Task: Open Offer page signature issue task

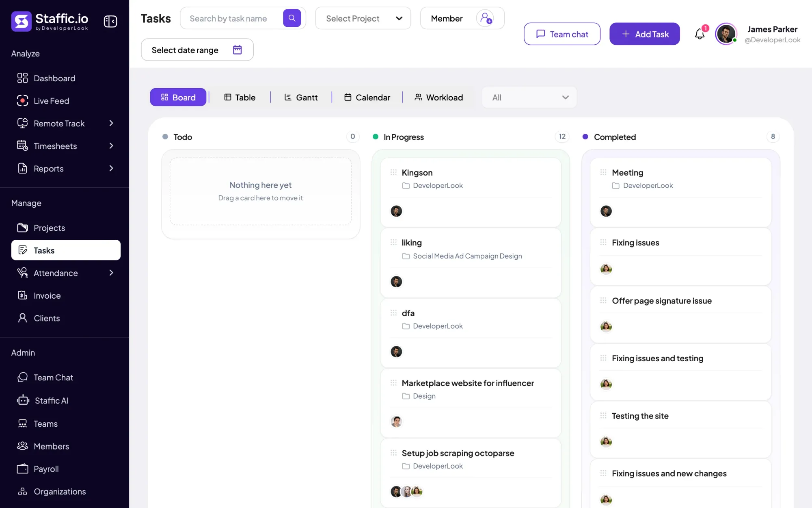Action: 661,300
